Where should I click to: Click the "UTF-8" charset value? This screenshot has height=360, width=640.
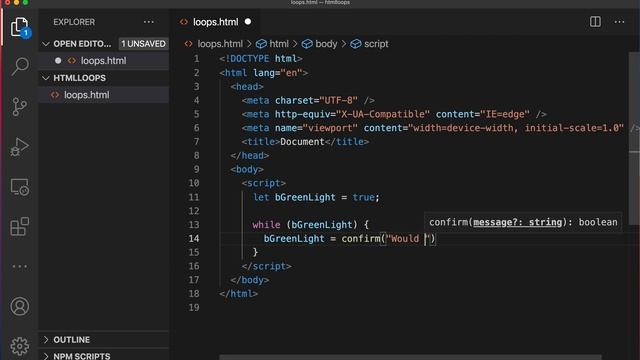pyautogui.click(x=338, y=100)
